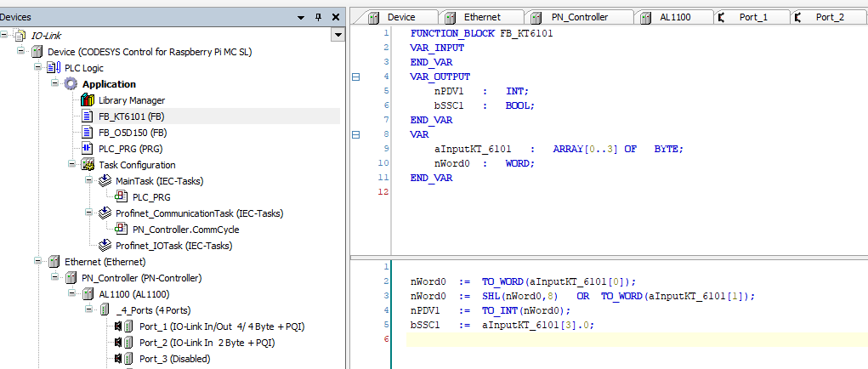Click the PLC Logic icon

click(54, 68)
